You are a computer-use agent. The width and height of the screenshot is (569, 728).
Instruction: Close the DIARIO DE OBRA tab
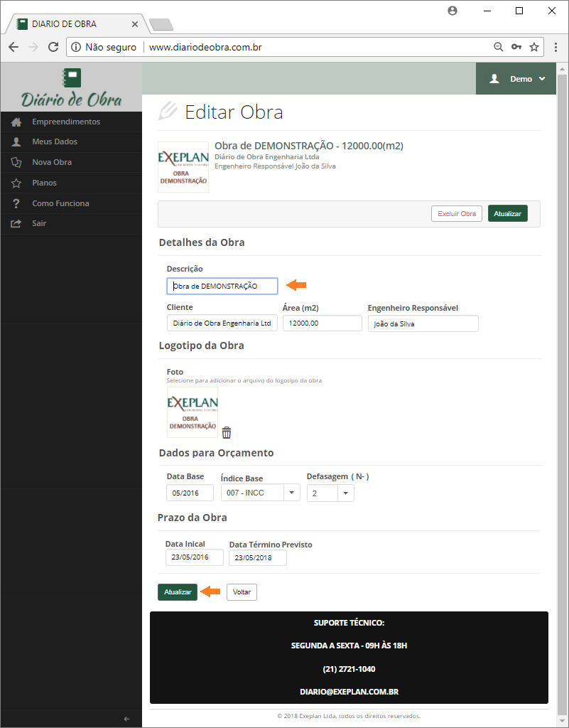(x=135, y=24)
